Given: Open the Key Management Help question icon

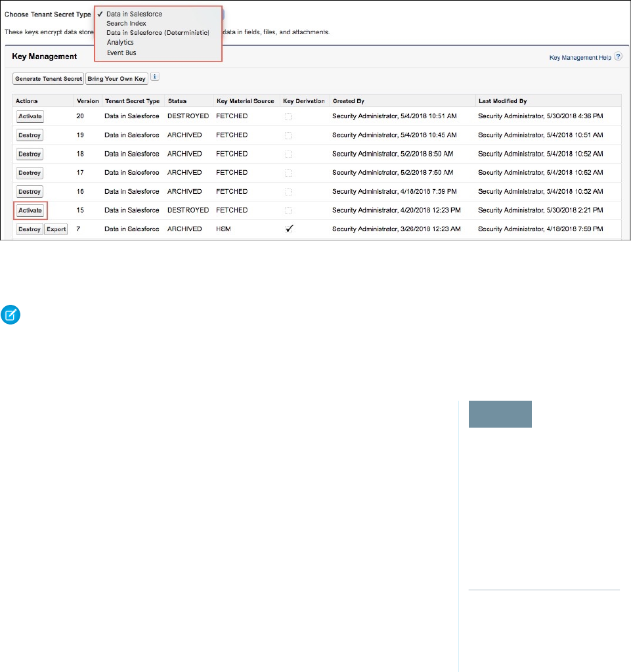Looking at the screenshot, I should click(x=618, y=56).
